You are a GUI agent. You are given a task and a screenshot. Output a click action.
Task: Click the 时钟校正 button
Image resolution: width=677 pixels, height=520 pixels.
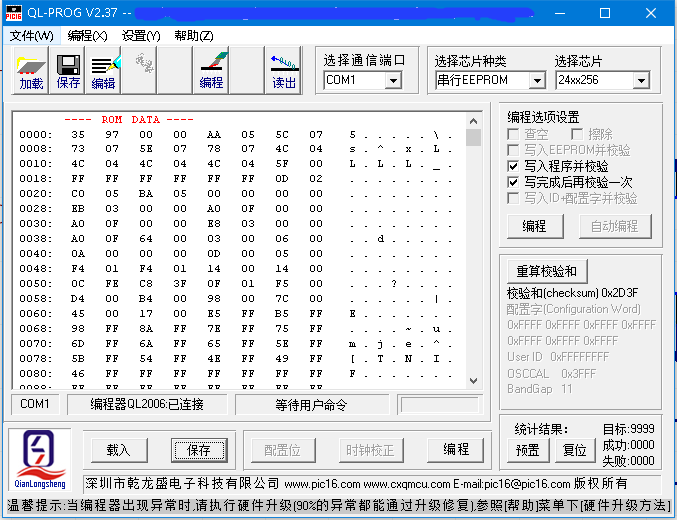point(370,450)
